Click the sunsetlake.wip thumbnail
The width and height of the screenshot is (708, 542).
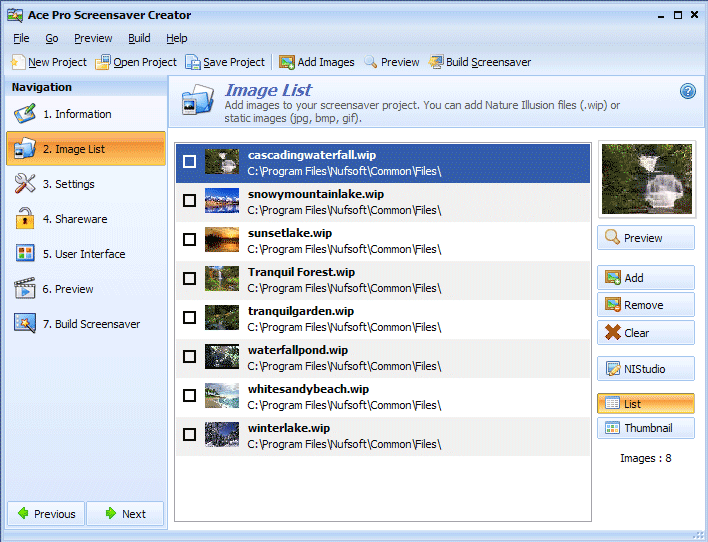[222, 239]
